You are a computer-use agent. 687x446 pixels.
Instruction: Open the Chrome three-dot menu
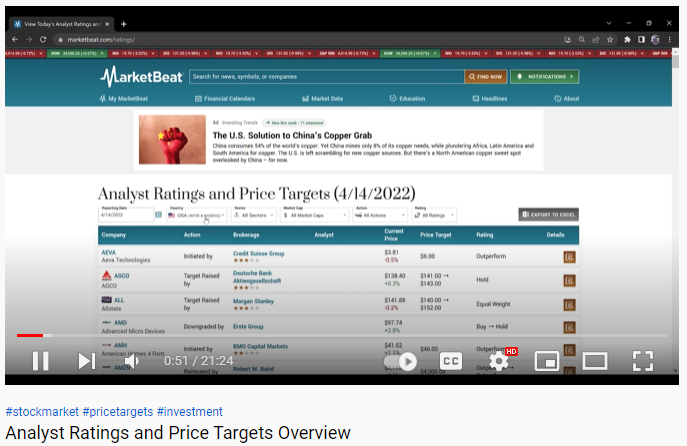click(x=669, y=39)
